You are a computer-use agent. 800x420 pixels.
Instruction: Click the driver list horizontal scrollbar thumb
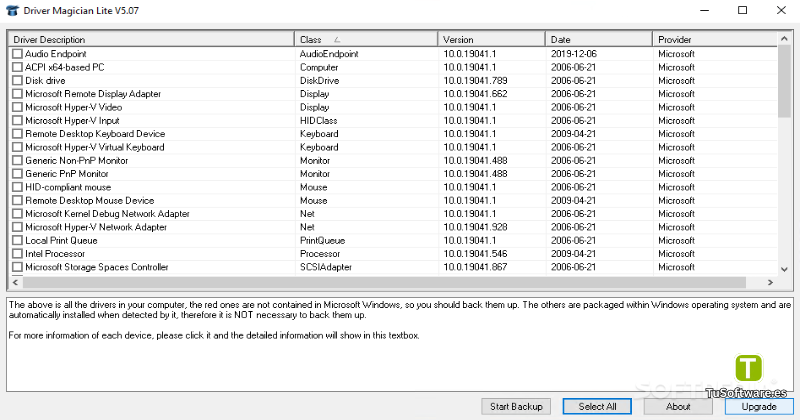pyautogui.click(x=384, y=282)
